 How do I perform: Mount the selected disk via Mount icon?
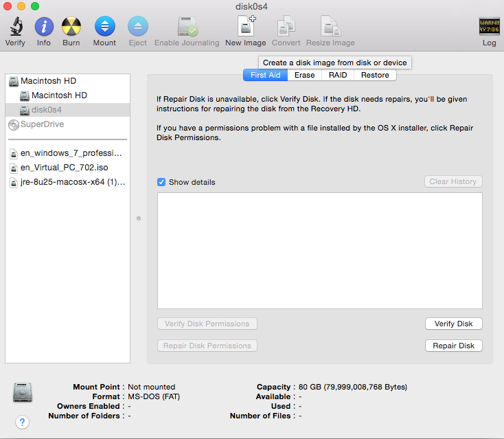(105, 26)
